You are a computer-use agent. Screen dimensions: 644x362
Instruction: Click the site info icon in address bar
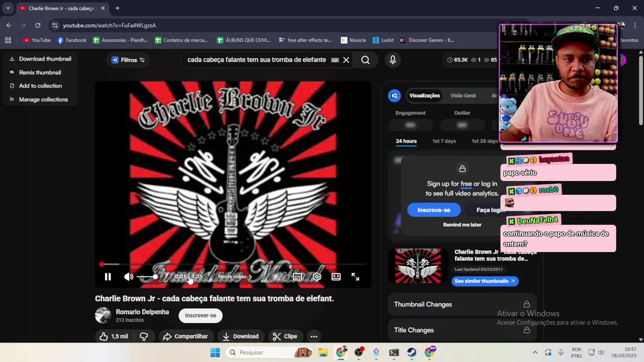(x=55, y=25)
